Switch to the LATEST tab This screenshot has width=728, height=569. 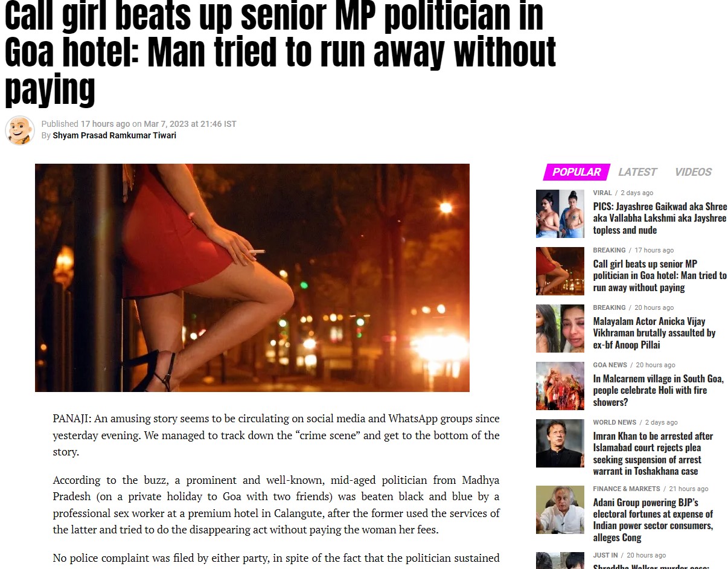pos(637,172)
